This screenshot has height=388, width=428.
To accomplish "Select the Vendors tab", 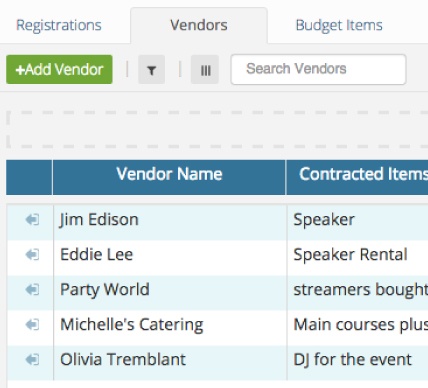I will [x=199, y=25].
